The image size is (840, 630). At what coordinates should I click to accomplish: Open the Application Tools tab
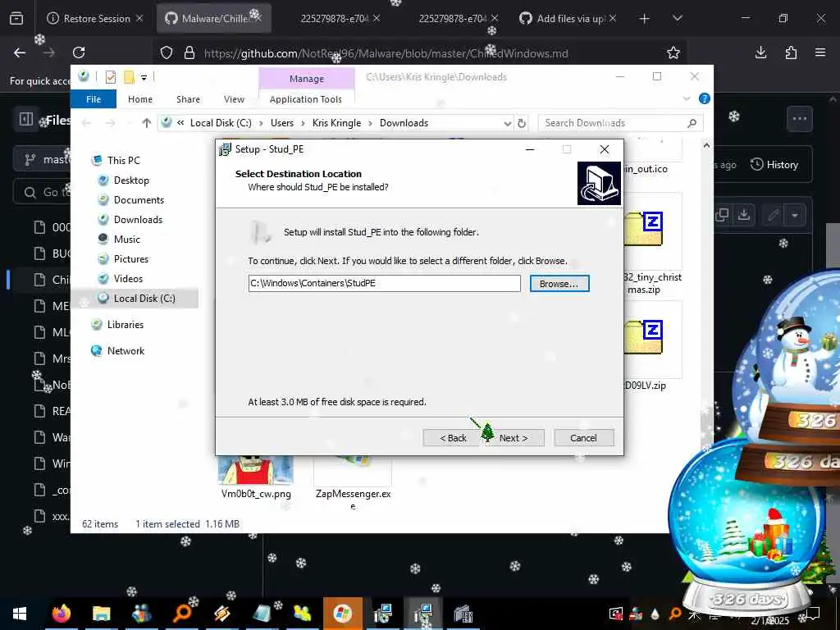click(x=306, y=99)
